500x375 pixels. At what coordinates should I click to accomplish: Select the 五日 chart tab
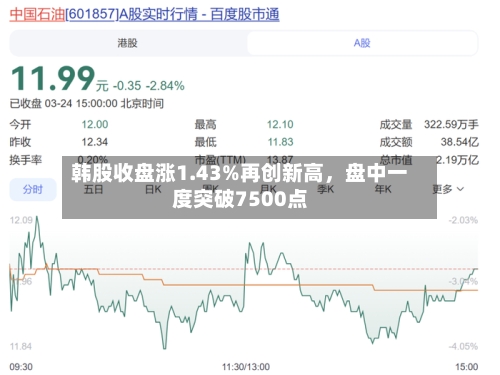tap(93, 189)
